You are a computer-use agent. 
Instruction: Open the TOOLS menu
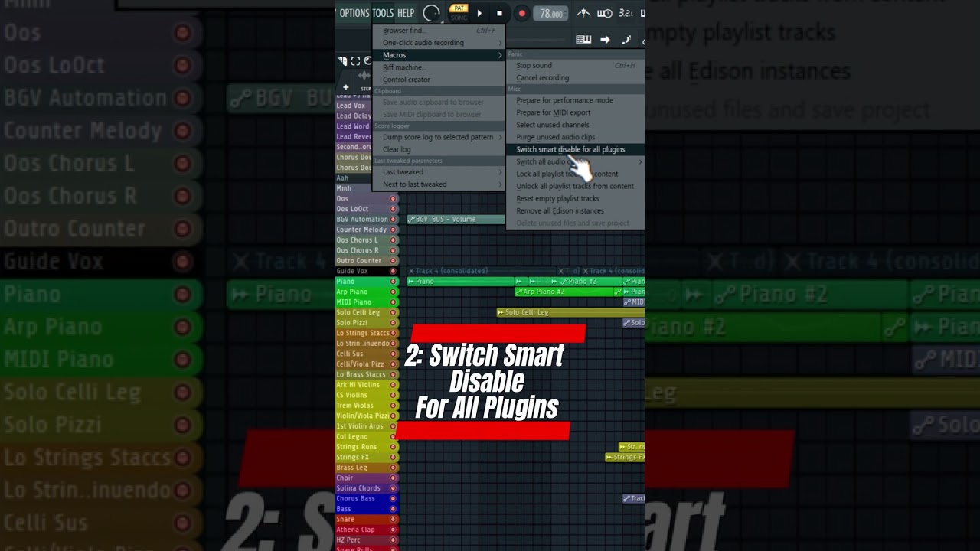click(383, 13)
